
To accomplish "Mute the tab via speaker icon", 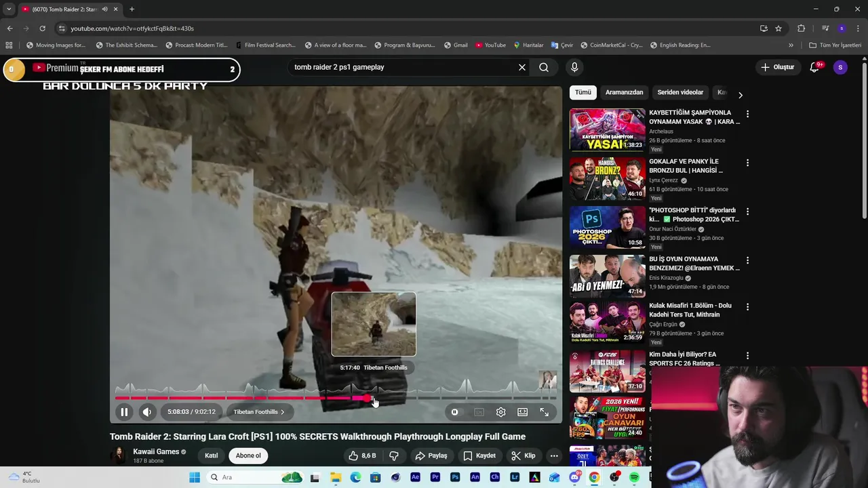I will (104, 9).
